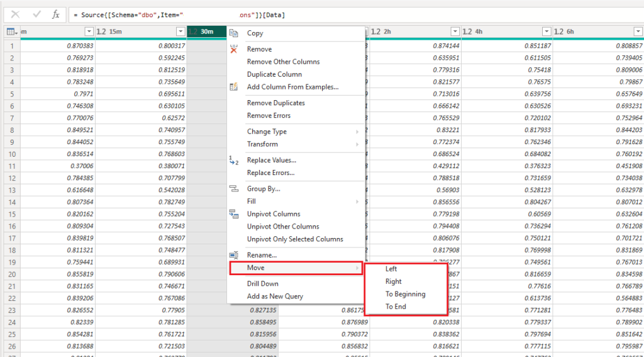Click the fx function icon

[56, 15]
